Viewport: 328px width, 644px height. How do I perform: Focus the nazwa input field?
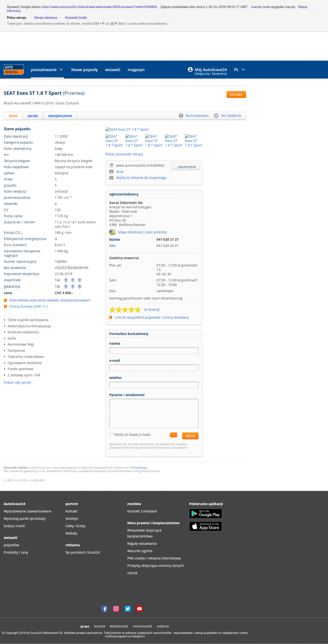click(x=154, y=351)
